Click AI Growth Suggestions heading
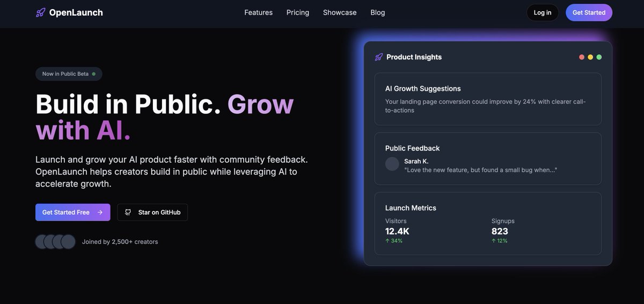The height and width of the screenshot is (304, 644). (x=423, y=89)
